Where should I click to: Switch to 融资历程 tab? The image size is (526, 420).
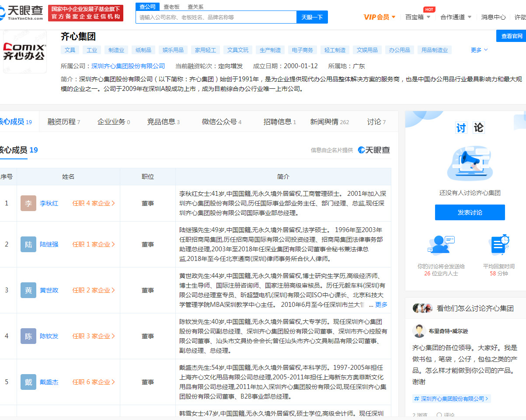pos(64,122)
